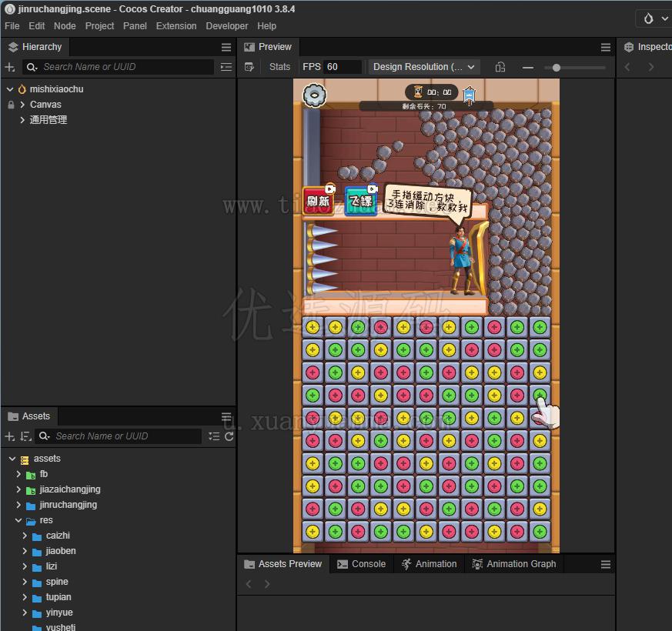
Task: Open the Panel menu
Action: pos(135,26)
